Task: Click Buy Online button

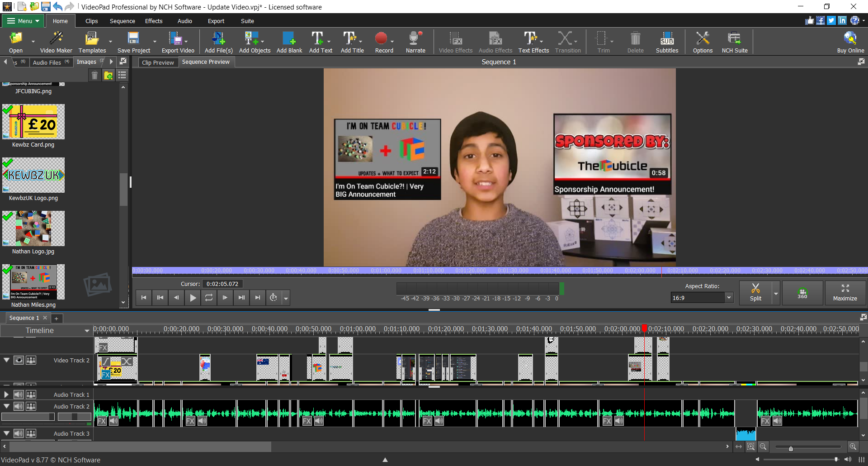Action: coord(850,42)
